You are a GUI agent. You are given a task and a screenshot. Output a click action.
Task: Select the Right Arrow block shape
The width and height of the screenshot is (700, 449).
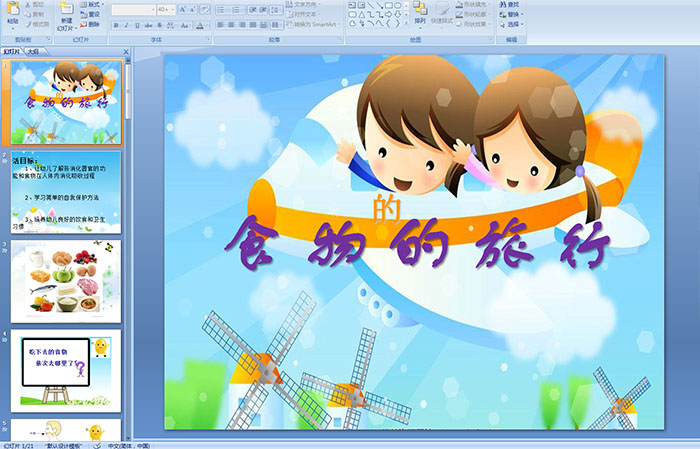[x=388, y=14]
